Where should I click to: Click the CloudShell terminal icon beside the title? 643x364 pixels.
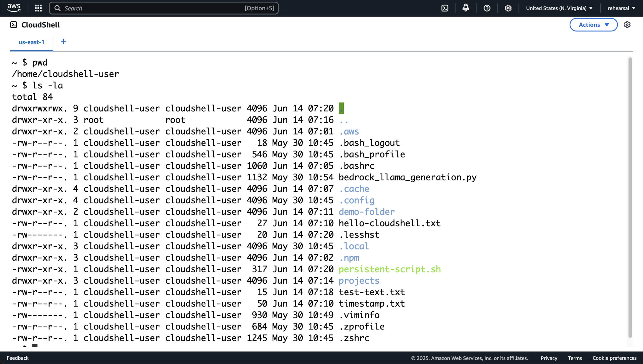tap(13, 25)
